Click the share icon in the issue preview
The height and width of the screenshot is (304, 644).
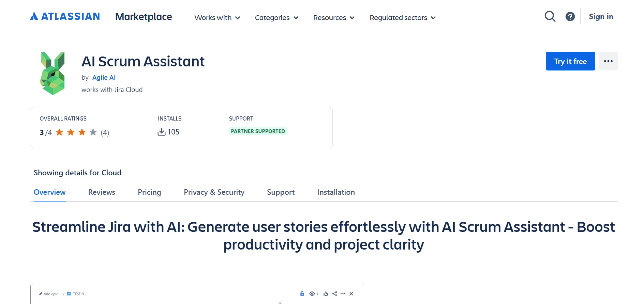334,293
